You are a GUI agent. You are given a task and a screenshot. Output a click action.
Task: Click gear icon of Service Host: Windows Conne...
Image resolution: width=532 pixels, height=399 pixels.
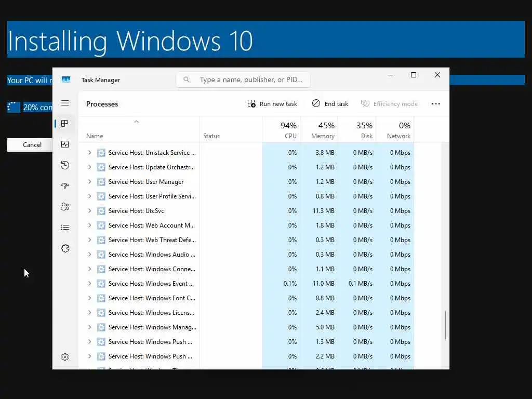(101, 269)
